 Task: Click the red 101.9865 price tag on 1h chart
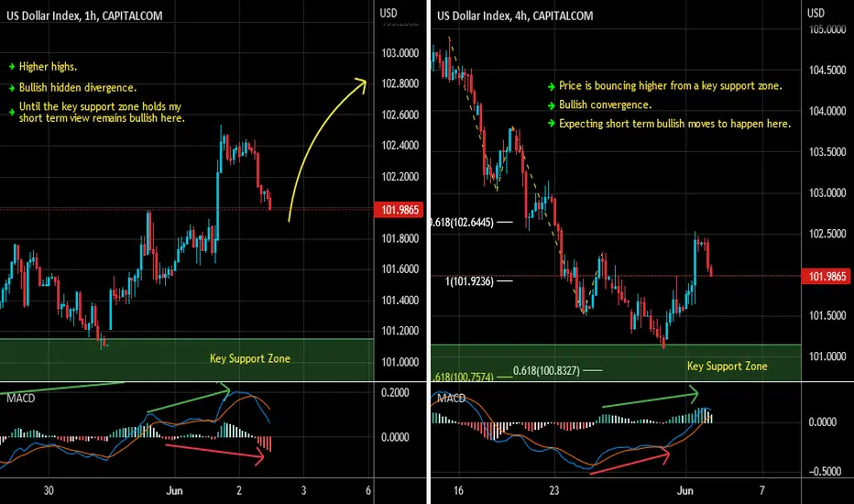[x=399, y=210]
